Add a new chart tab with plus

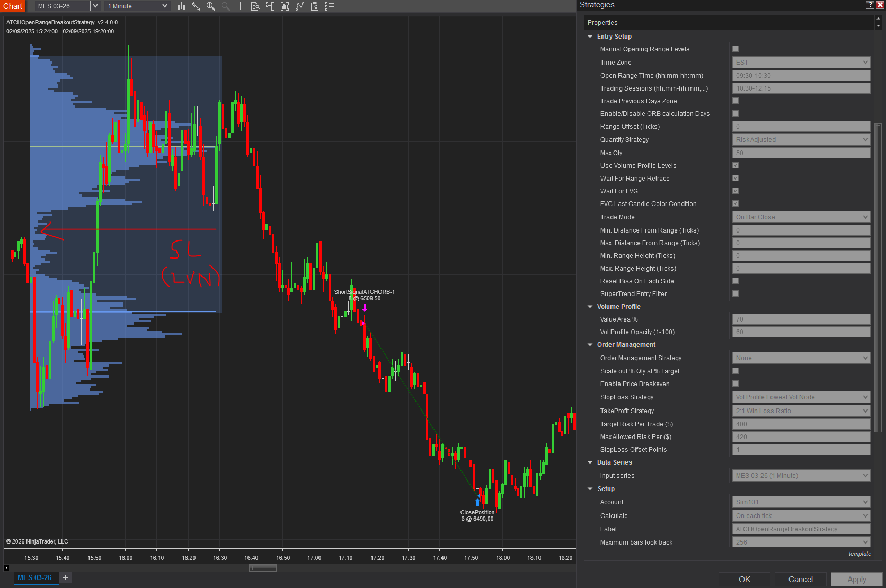click(x=65, y=577)
